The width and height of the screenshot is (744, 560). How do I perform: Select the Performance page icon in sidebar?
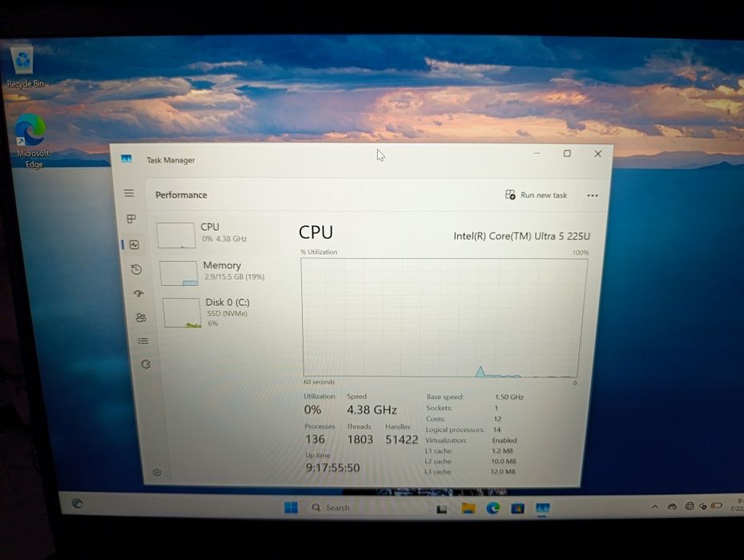(135, 245)
